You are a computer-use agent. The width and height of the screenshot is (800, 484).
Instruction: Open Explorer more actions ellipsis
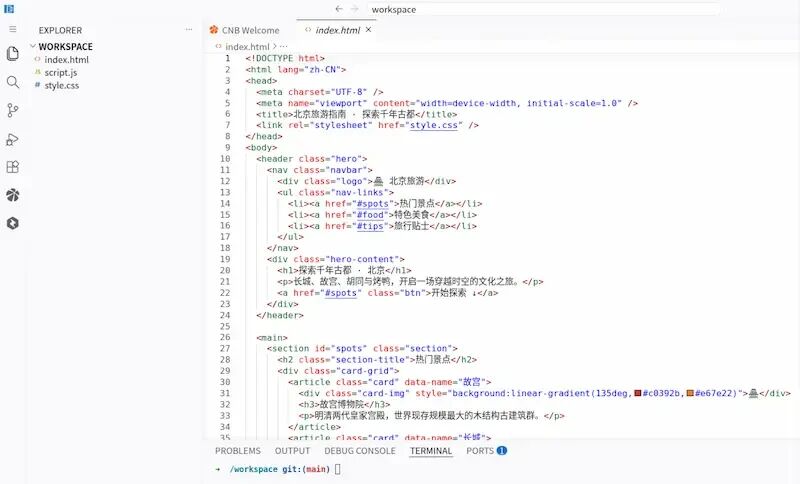point(189,30)
